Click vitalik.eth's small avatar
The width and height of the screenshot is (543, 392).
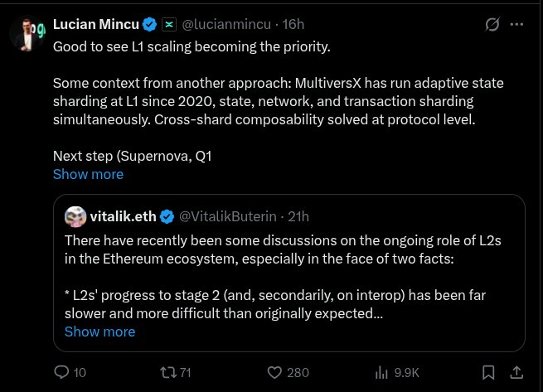[x=75, y=216]
